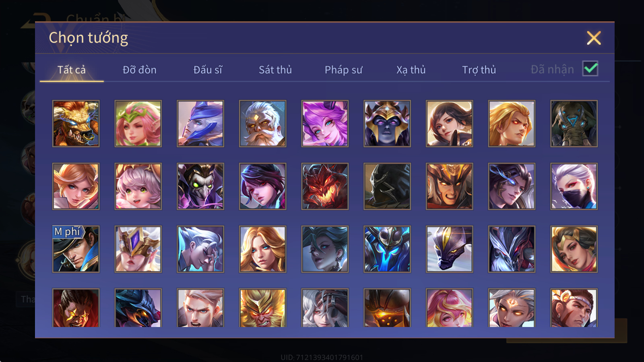Pick the hero with M phí label

click(x=76, y=249)
